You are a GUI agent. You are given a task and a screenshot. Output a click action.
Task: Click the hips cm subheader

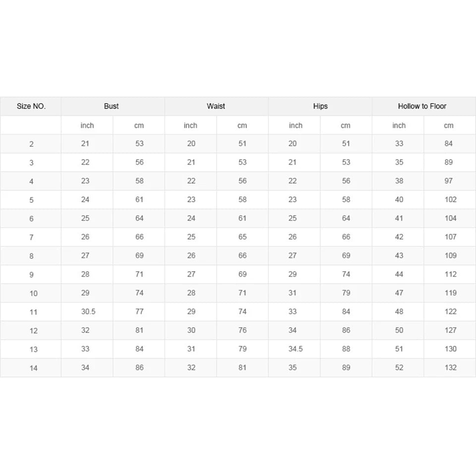(346, 125)
